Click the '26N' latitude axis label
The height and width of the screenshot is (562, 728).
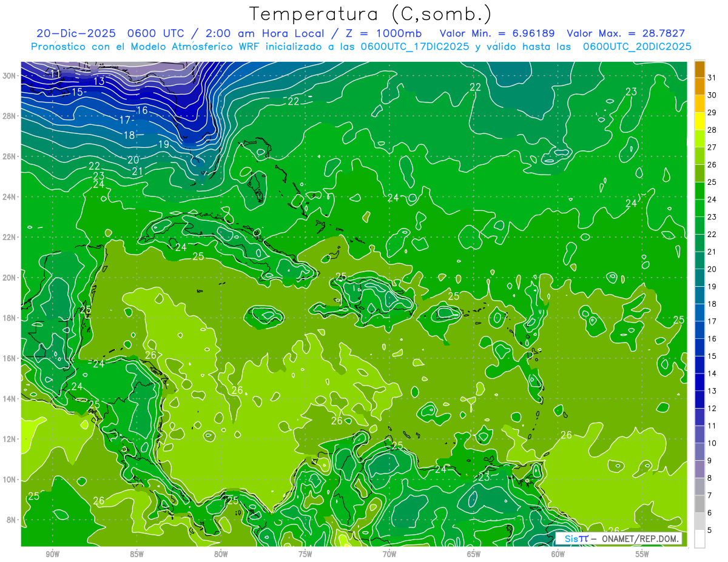tap(10, 156)
